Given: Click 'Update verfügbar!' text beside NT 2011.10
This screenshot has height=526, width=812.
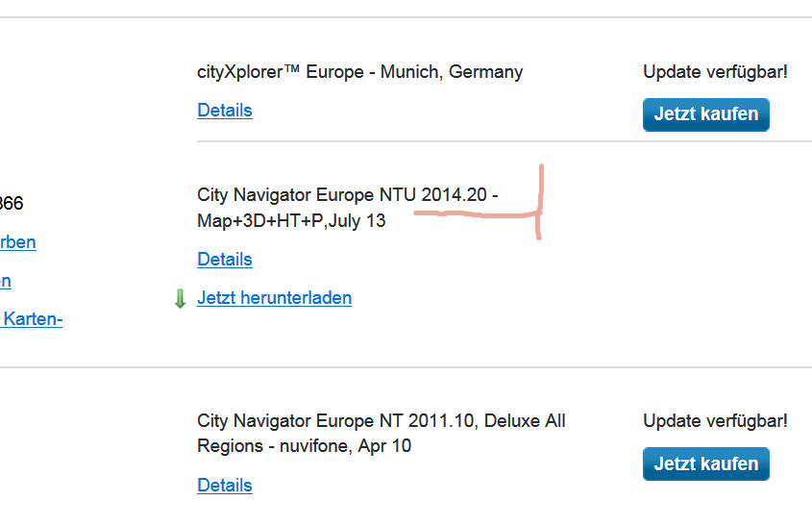Looking at the screenshot, I should tap(715, 421).
